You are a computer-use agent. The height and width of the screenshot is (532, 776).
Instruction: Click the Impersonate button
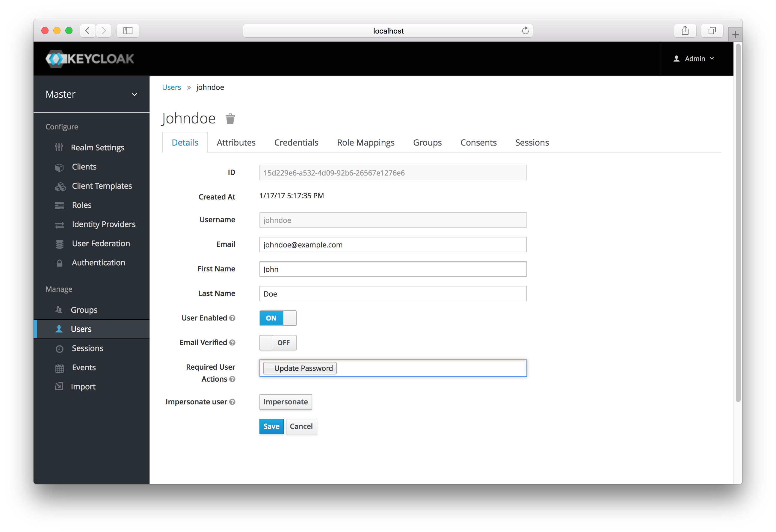click(x=285, y=402)
